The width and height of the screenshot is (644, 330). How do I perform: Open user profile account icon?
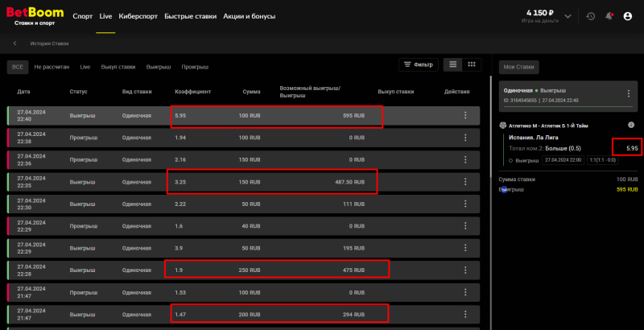click(628, 16)
